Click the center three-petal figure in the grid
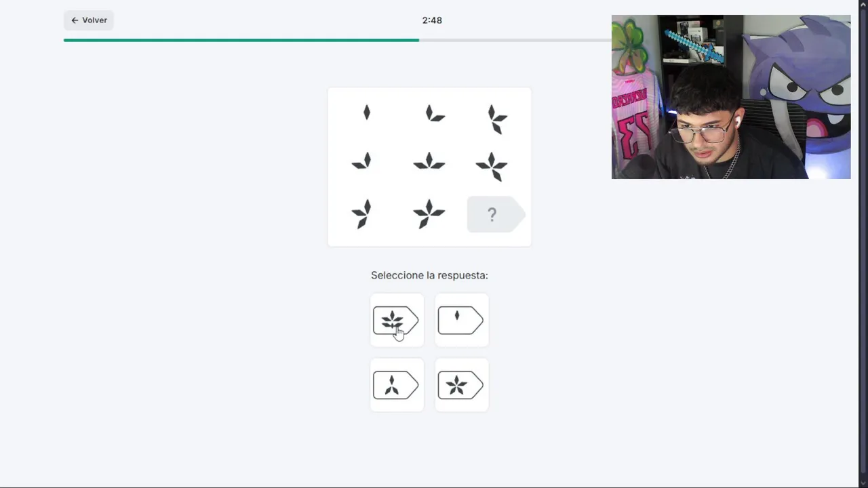 click(x=429, y=161)
